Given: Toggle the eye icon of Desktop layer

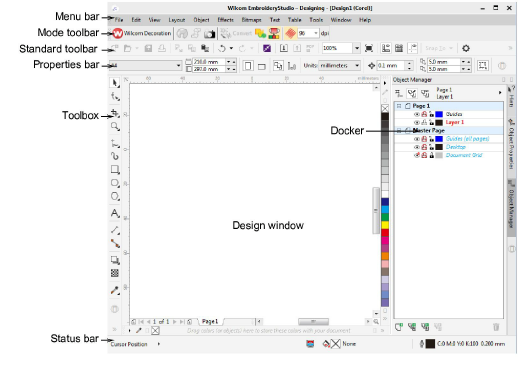Looking at the screenshot, I should [x=417, y=147].
